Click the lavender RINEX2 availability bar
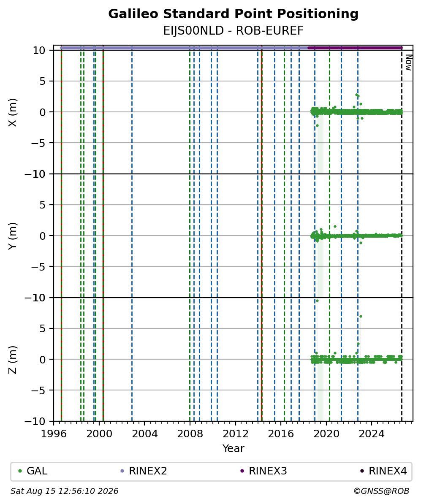This screenshot has width=421, height=504. click(x=184, y=48)
